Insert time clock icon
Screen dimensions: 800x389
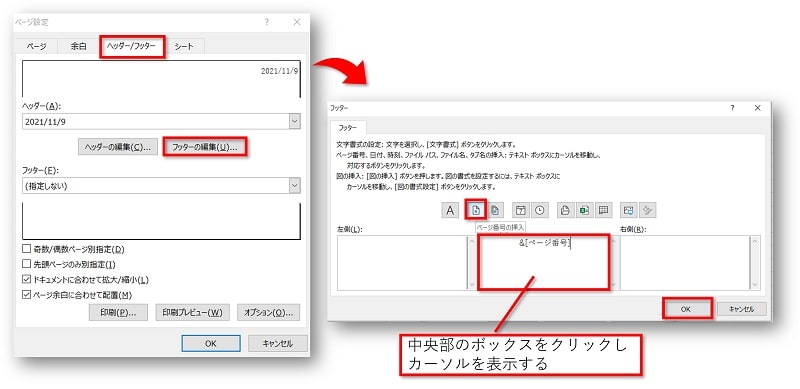[539, 210]
